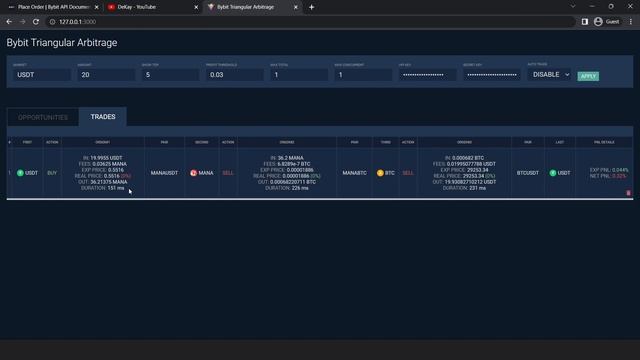This screenshot has width=640, height=360.
Task: Open the browser three-dot menu
Action: point(631,22)
